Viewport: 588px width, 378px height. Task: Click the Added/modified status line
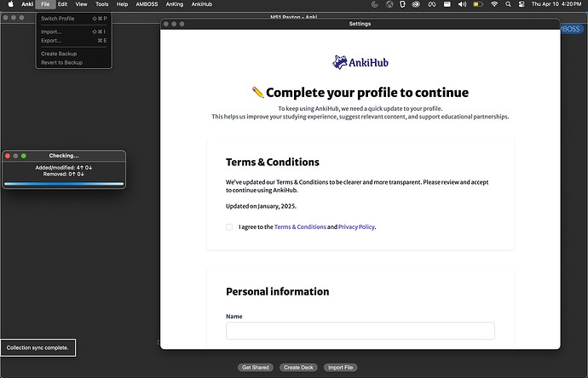(64, 168)
